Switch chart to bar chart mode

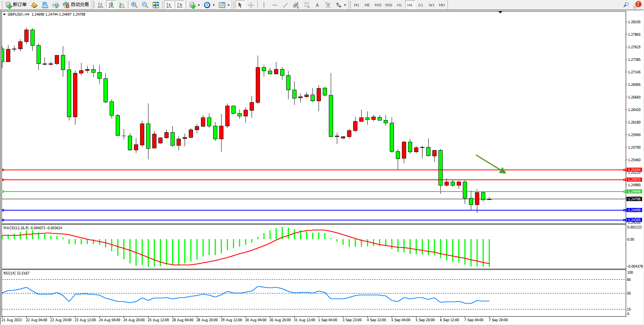click(100, 5)
